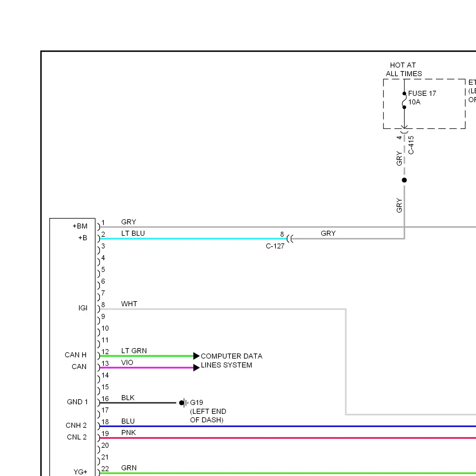
Task: Select the BLU wire label at pin 18
Action: 128,421
